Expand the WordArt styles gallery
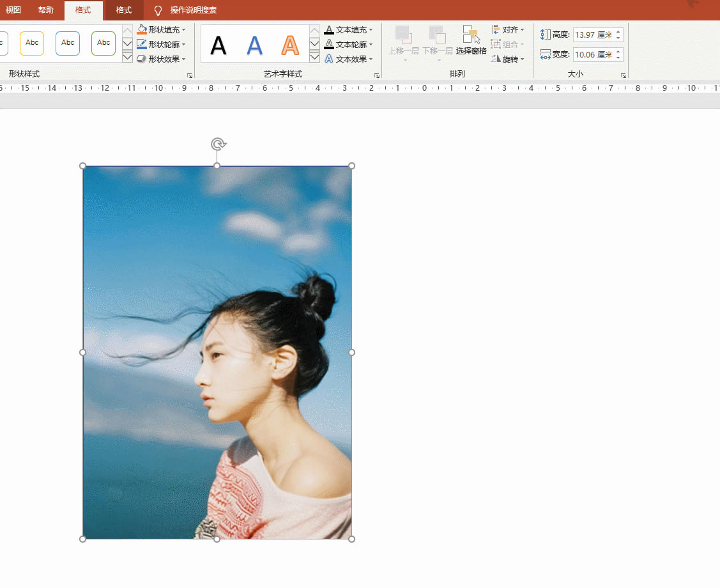 [x=314, y=57]
